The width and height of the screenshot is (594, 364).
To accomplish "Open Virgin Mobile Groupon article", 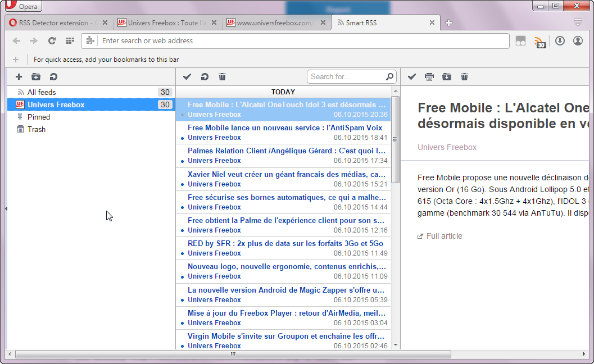I will (283, 340).
